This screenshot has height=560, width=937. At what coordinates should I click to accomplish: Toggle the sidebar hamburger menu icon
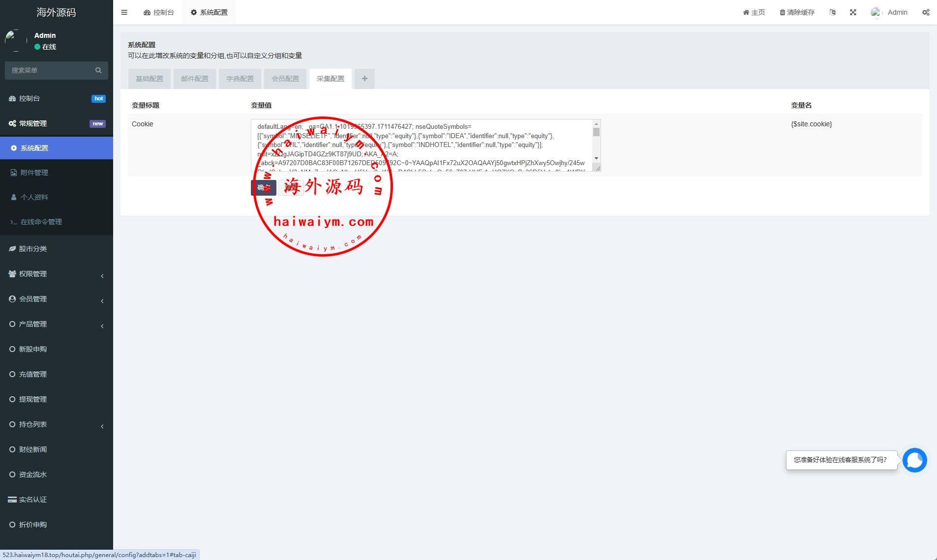[124, 12]
